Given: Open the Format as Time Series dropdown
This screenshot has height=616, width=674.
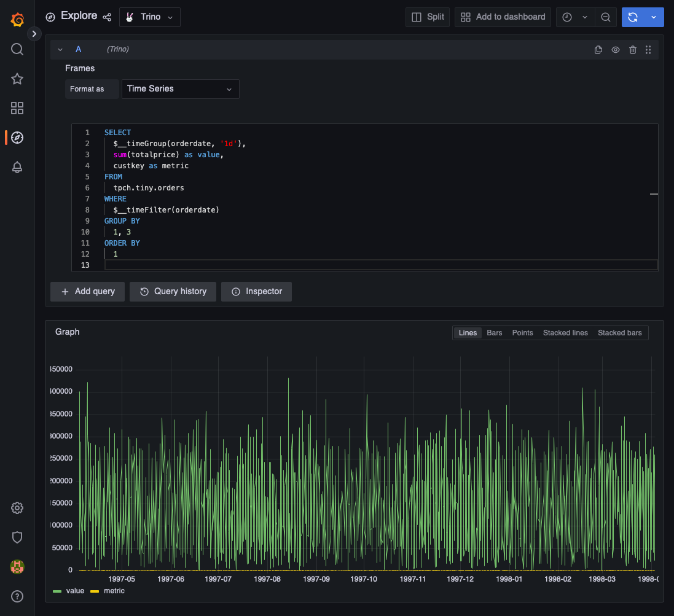Looking at the screenshot, I should coord(180,89).
